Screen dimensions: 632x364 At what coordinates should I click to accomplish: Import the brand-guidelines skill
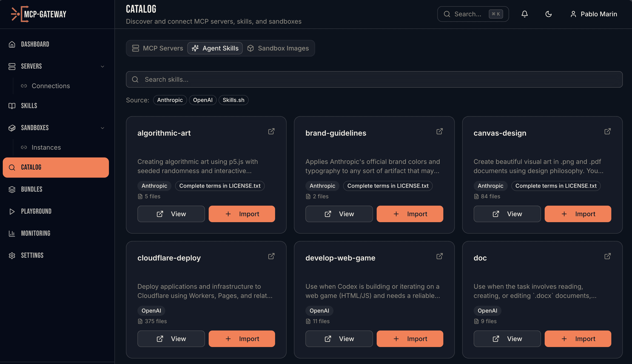[x=410, y=214]
